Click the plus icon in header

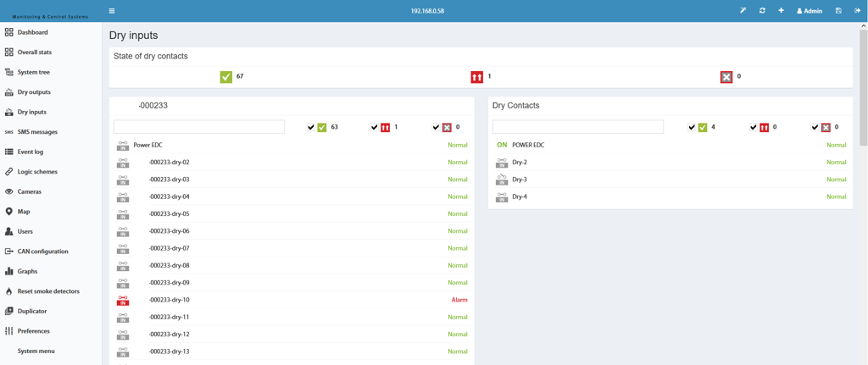click(x=781, y=10)
